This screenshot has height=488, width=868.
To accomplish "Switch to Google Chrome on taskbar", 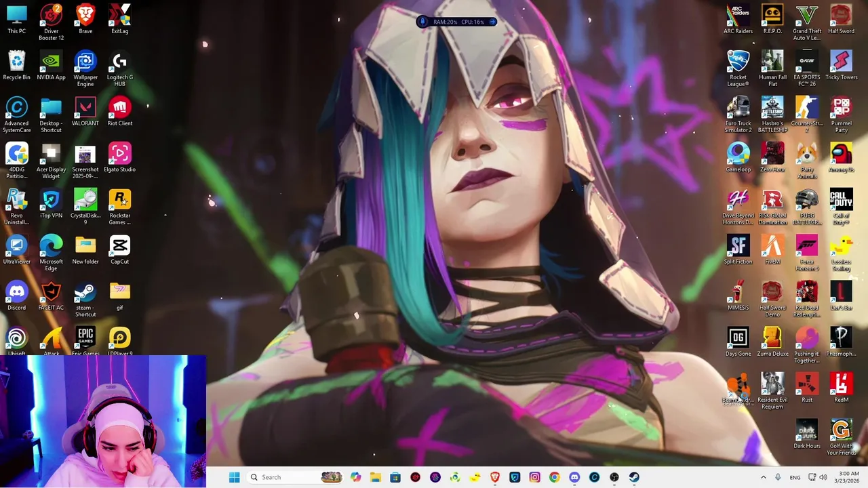I will click(554, 477).
